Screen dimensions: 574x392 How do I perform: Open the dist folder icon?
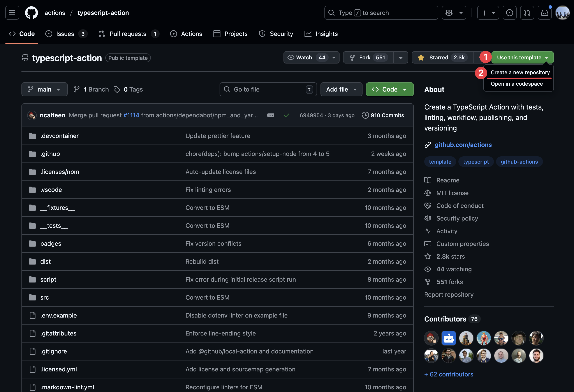coord(32,261)
